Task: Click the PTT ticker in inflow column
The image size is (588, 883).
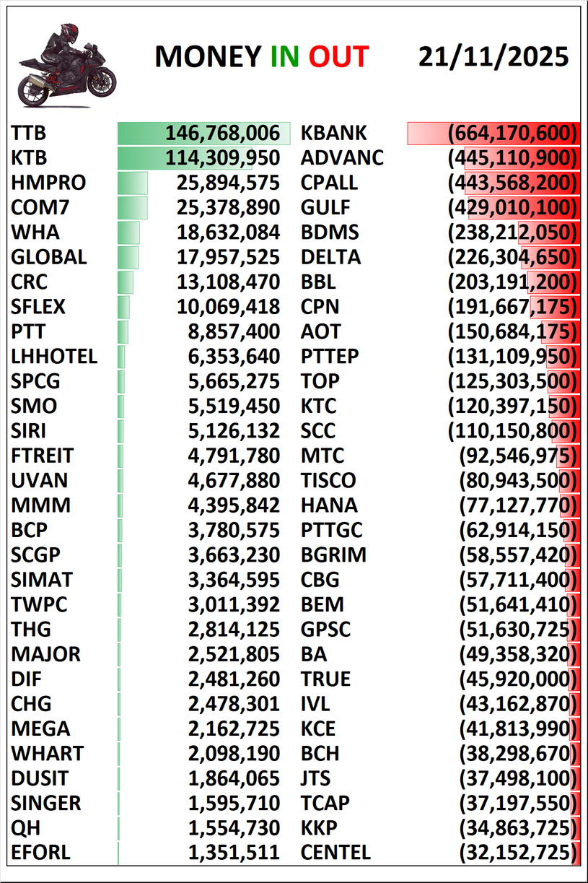Action: [28, 332]
